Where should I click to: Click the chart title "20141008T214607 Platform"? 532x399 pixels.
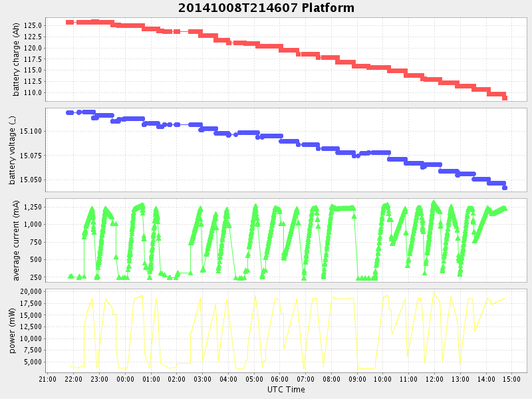pos(266,8)
